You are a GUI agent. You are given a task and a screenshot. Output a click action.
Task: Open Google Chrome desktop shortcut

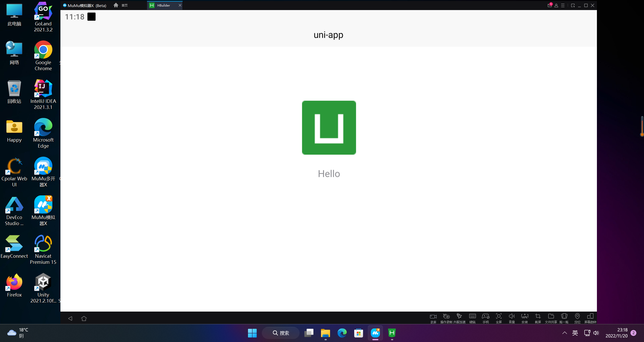(43, 56)
